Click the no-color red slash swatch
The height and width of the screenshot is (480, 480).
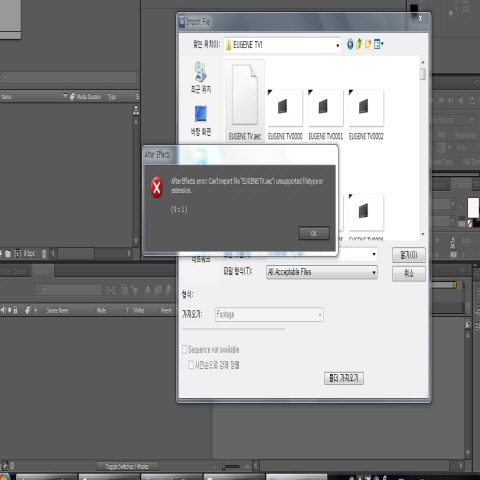point(470,223)
